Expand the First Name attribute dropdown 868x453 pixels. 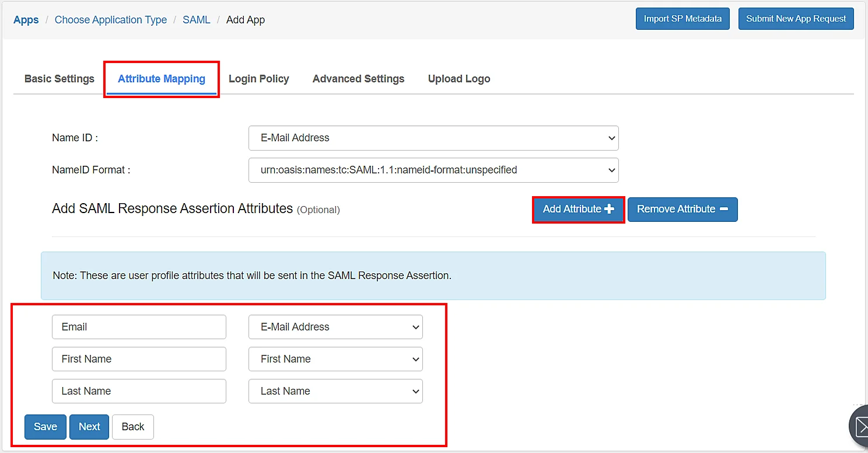tap(335, 359)
